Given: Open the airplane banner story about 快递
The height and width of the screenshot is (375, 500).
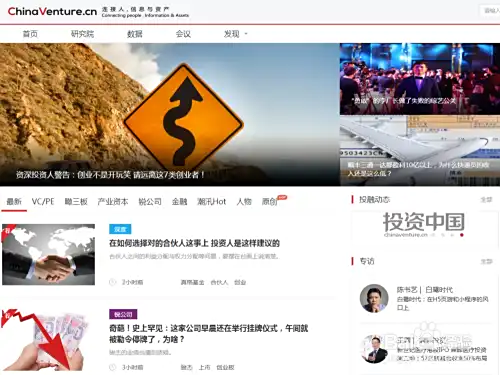Looking at the screenshot, I should [x=420, y=151].
